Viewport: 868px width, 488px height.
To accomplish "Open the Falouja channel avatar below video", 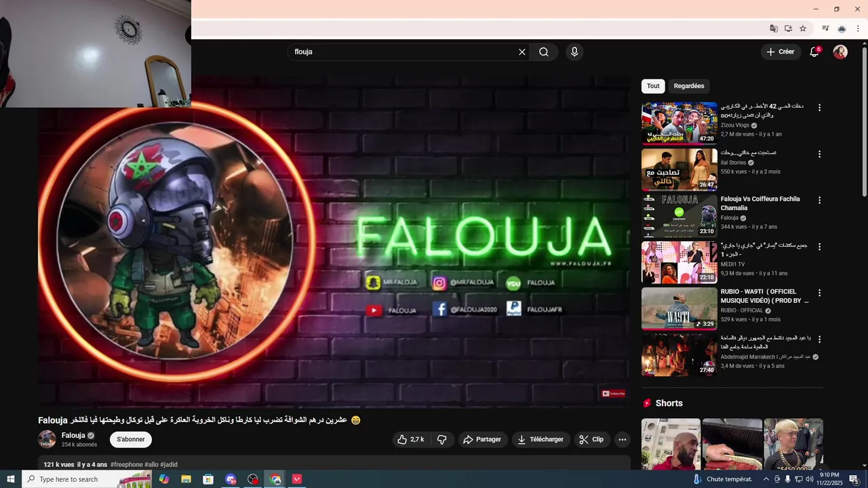I will (x=47, y=439).
